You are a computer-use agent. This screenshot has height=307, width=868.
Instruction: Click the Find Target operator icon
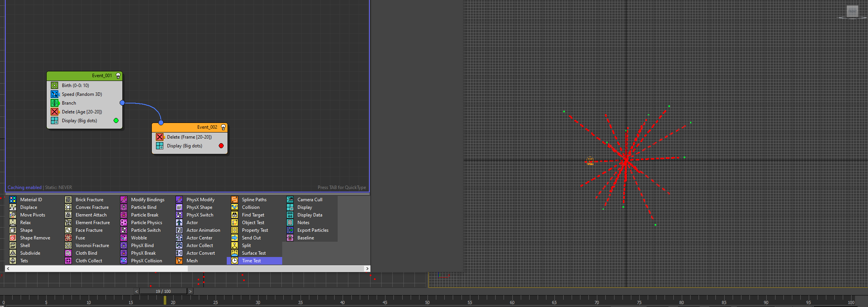234,215
